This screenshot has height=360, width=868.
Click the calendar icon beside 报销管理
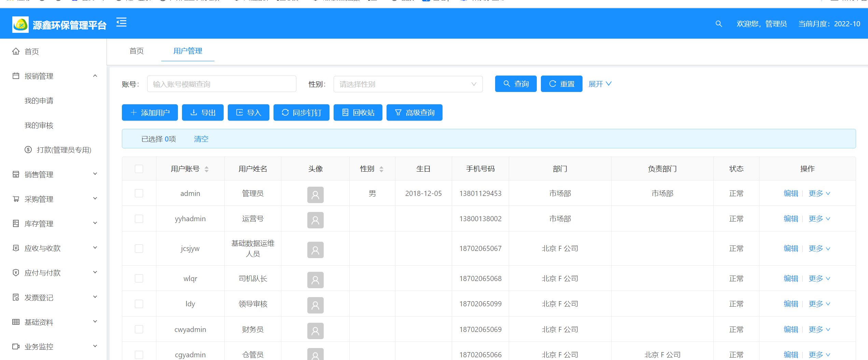(x=16, y=76)
